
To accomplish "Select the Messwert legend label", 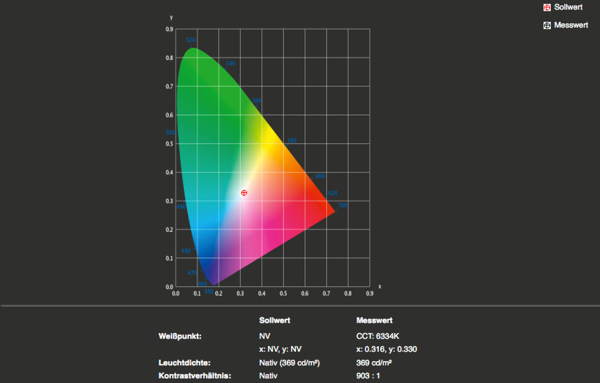I will point(571,25).
